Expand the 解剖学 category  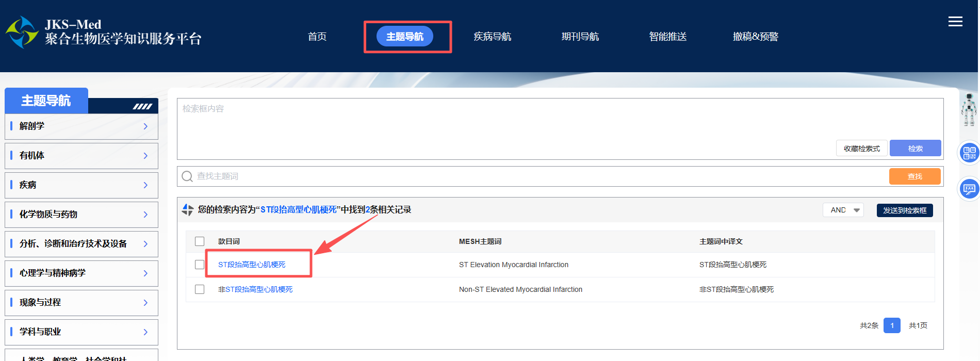point(81,126)
